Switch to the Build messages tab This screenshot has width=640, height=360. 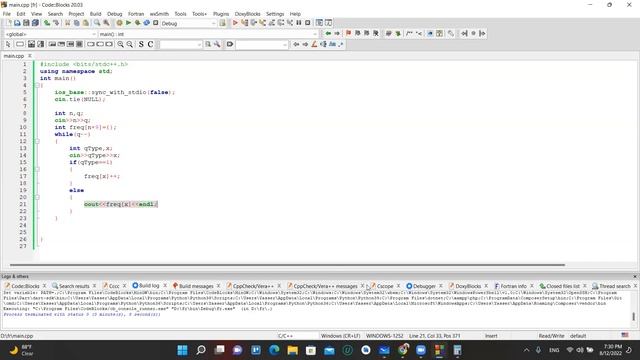pyautogui.click(x=196, y=286)
